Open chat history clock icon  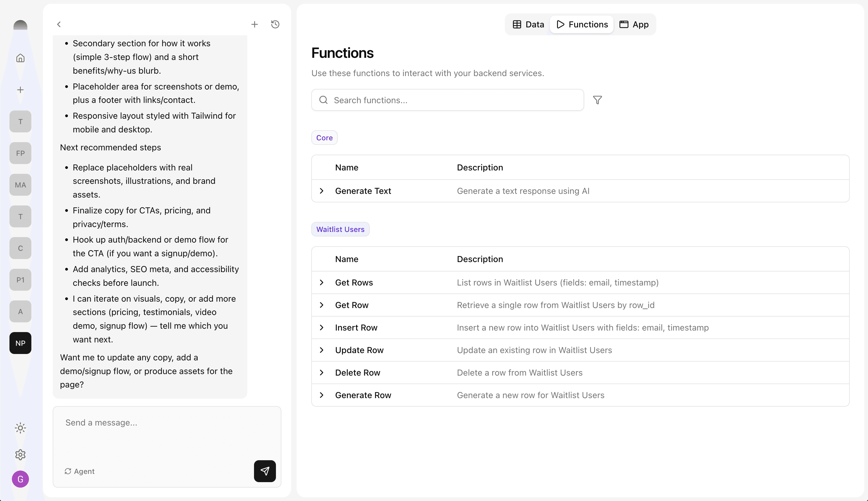coord(275,24)
